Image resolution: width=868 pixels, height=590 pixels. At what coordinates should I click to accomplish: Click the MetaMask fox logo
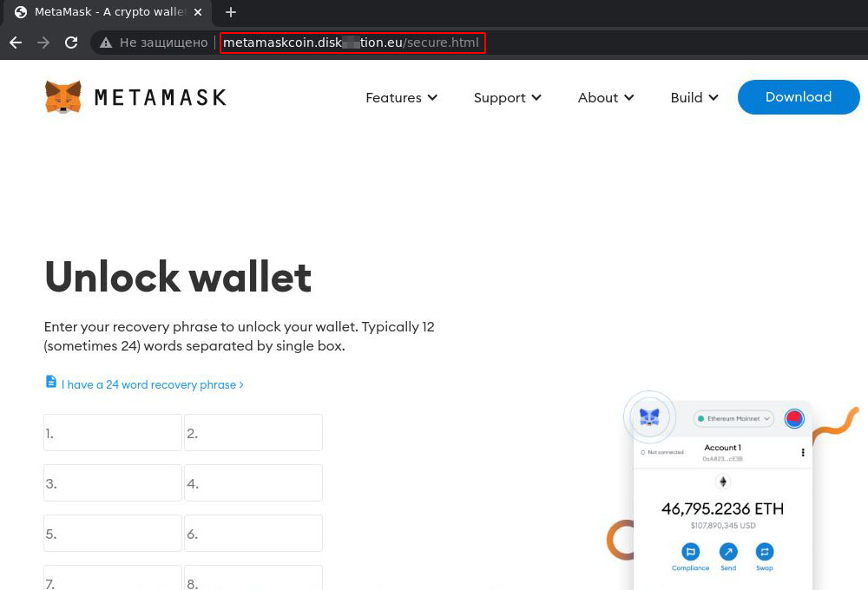pos(63,97)
